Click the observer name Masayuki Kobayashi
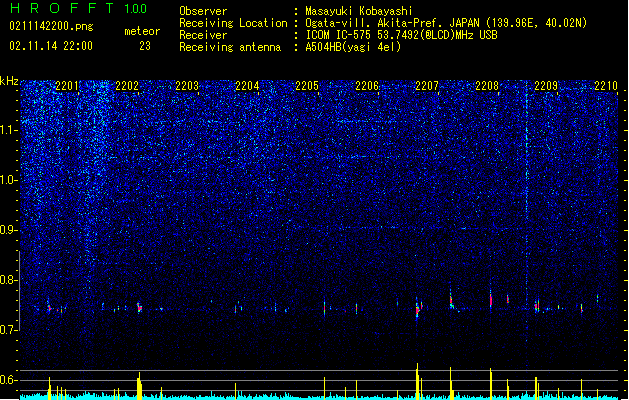This screenshot has height=400, width=629. 359,11
